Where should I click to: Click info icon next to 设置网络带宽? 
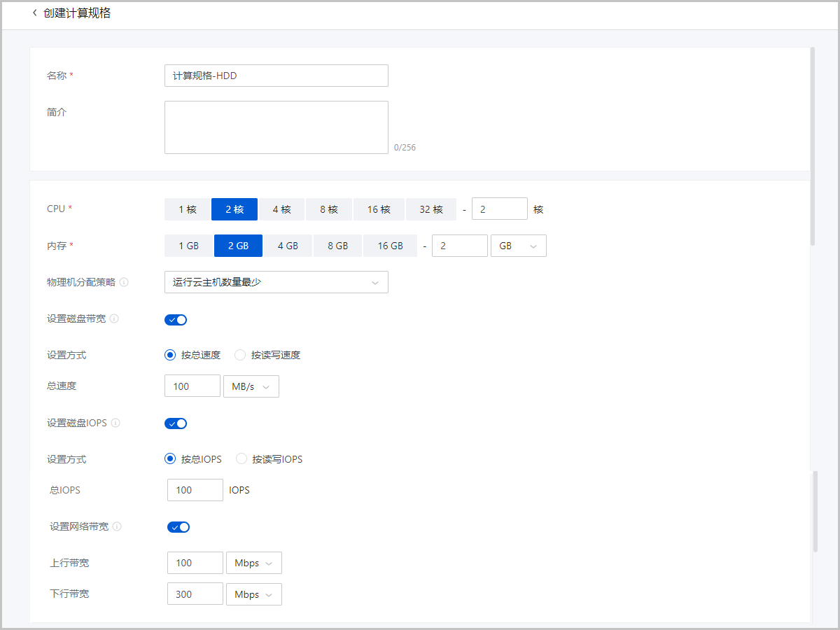point(117,526)
